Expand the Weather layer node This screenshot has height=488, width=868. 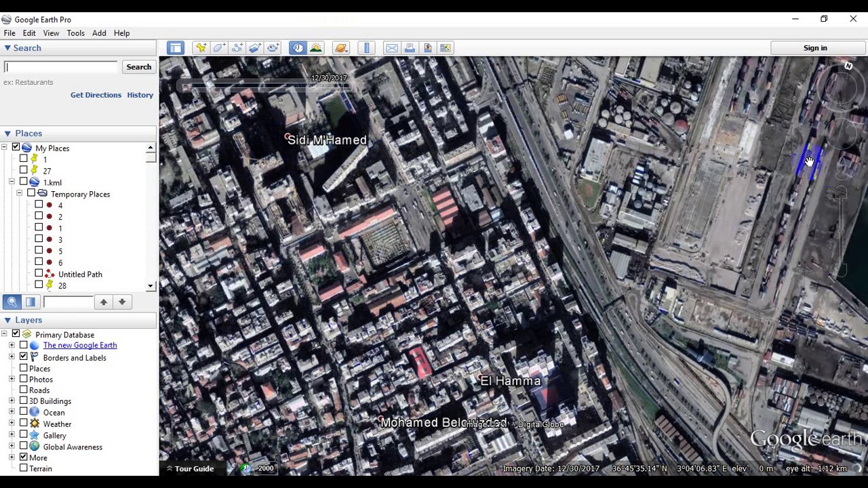coord(12,424)
